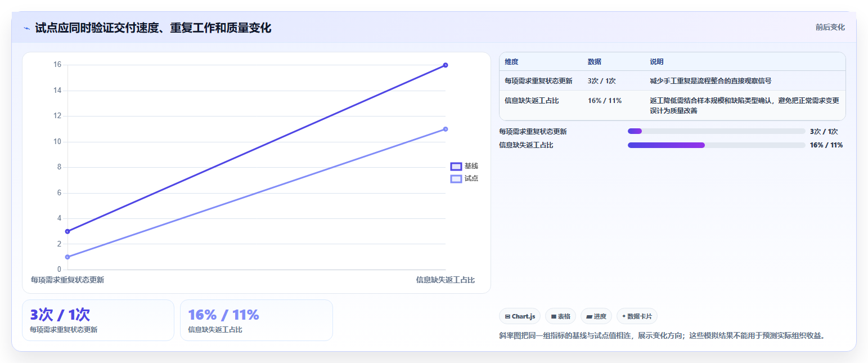
Task: Click the 进度 tag chip
Action: [596, 316]
